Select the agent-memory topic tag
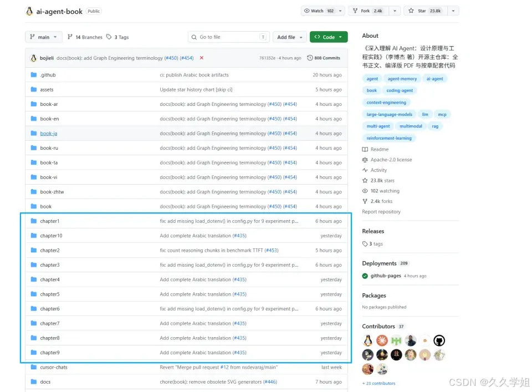Screen dimensions: 532x392 click(x=402, y=79)
